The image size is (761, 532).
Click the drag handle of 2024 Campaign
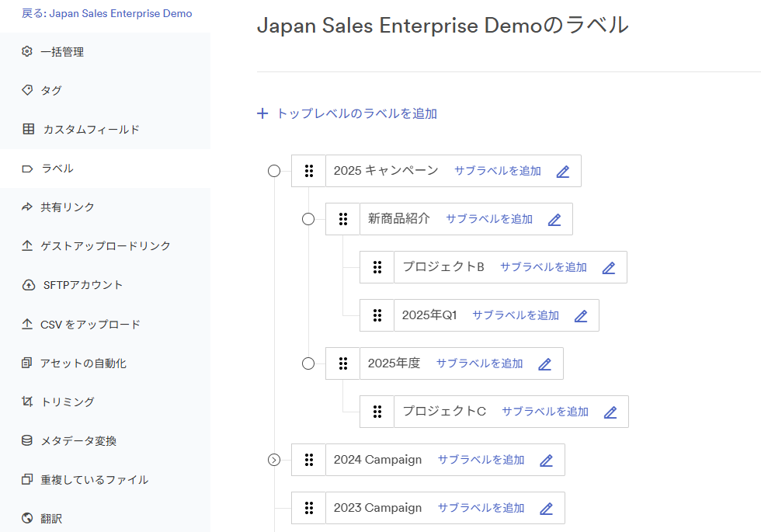tap(309, 460)
